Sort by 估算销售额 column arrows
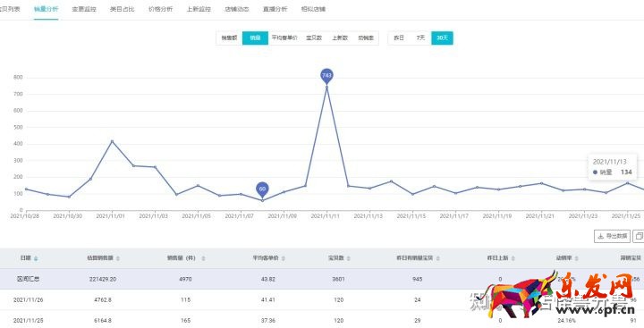Screen dimensions: 644x328 [x=118, y=258]
